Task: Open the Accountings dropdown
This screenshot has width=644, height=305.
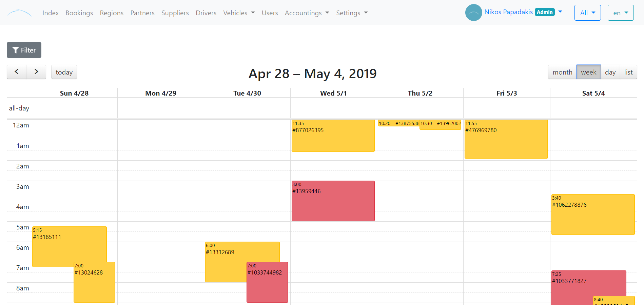Action: (307, 13)
